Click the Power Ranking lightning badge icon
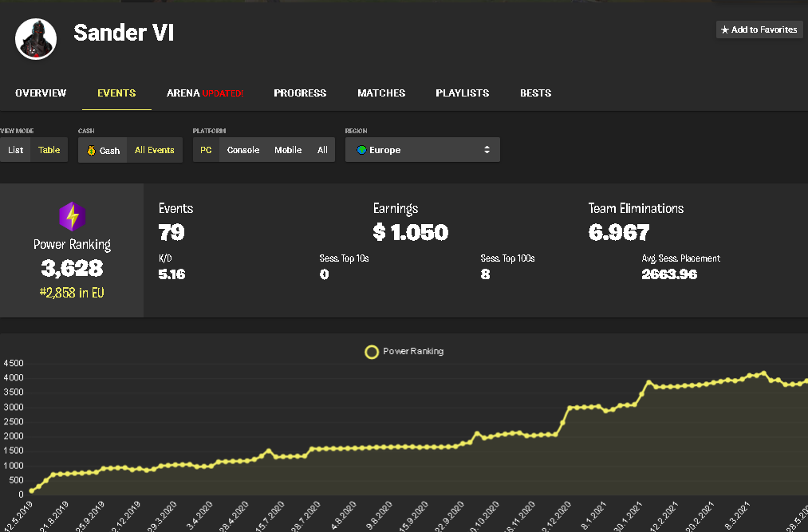 pos(72,216)
